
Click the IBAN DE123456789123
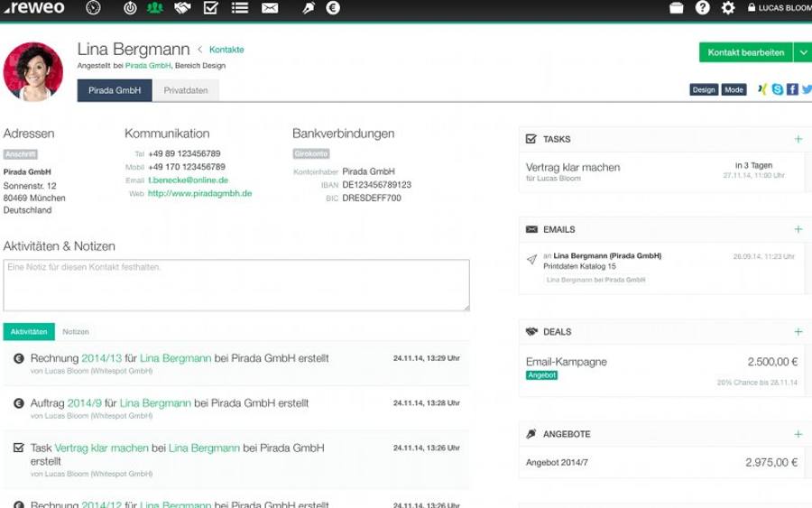376,185
